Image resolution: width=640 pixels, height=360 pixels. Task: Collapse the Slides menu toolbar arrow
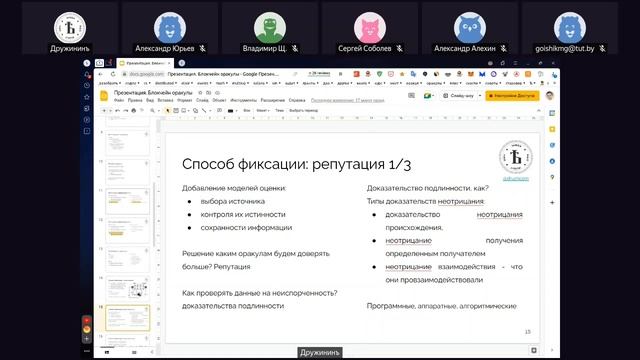[x=539, y=110]
